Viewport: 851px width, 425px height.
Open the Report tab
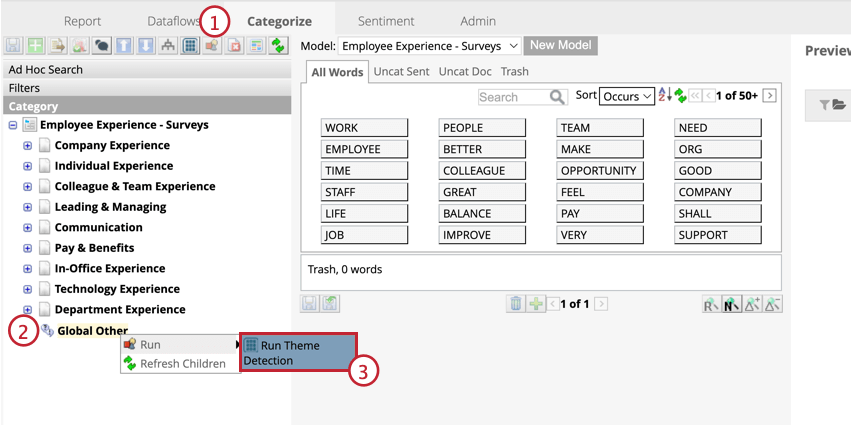(x=82, y=21)
